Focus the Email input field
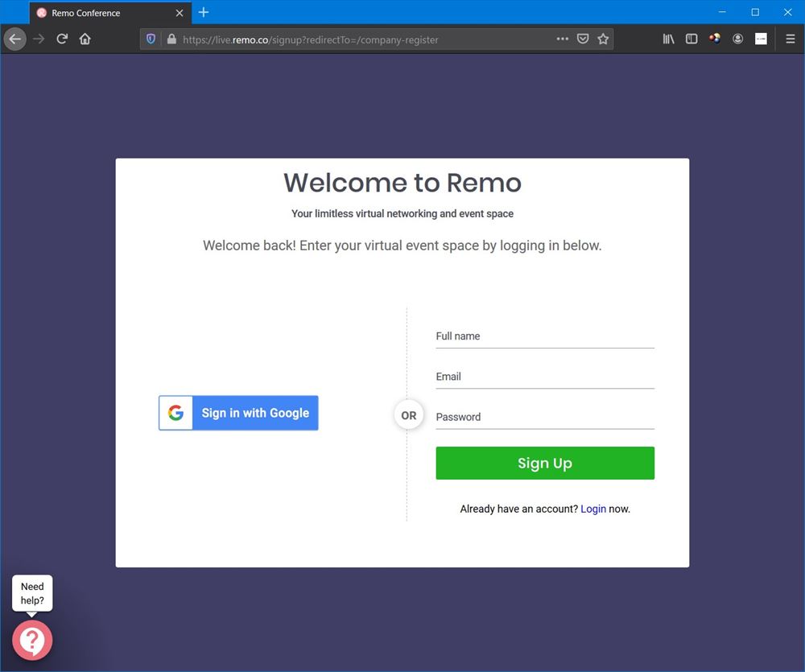This screenshot has height=672, width=805. 545,377
